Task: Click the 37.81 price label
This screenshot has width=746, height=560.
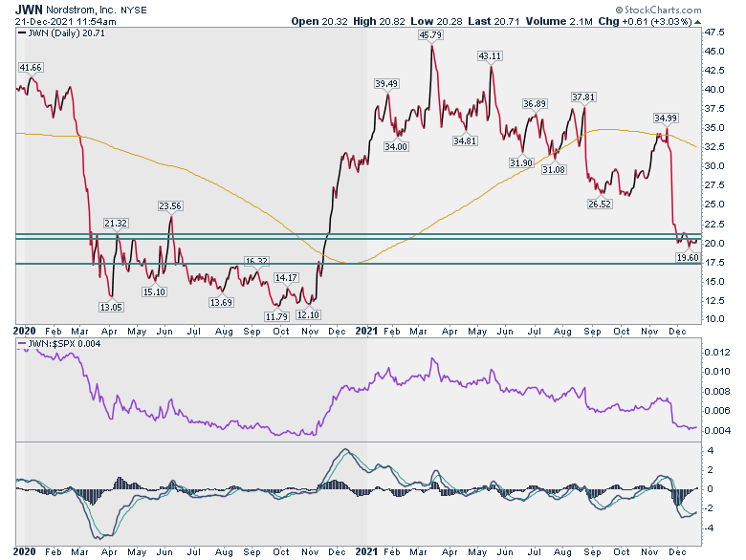Action: pos(583,97)
